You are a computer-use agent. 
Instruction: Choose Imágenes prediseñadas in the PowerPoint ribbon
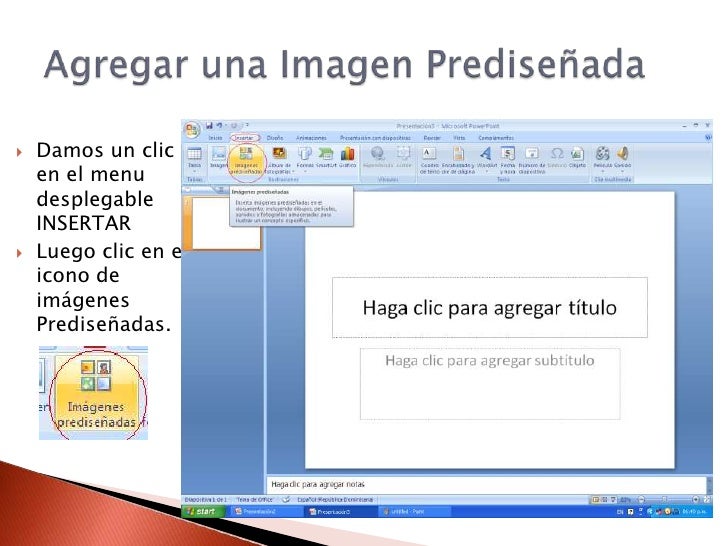[x=247, y=160]
